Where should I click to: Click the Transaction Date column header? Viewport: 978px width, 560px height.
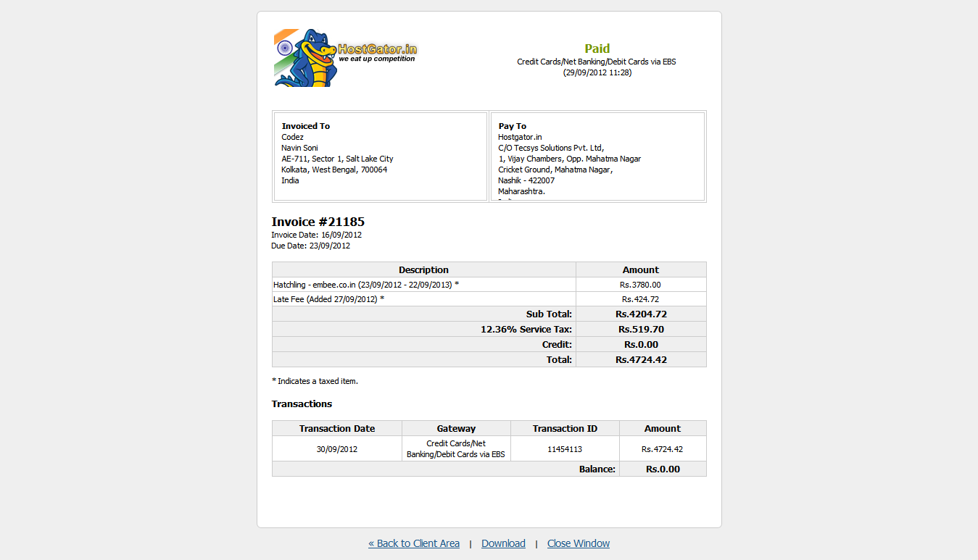(337, 429)
